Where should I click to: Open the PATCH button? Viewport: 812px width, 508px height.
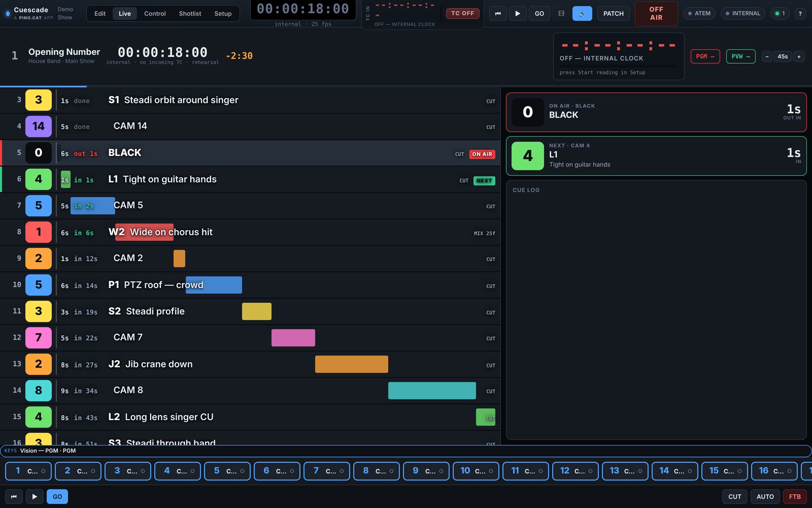point(614,14)
